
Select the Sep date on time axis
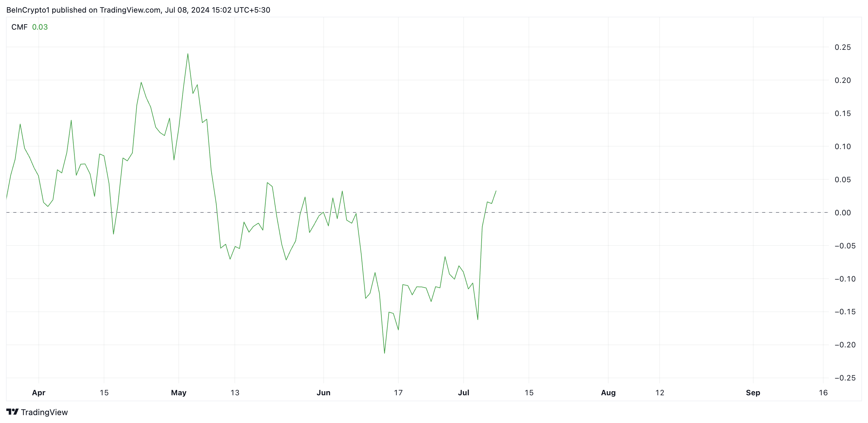pos(753,393)
